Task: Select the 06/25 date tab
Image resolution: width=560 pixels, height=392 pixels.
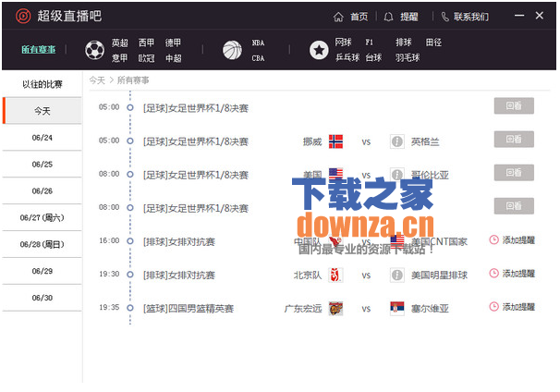Action: 43,165
